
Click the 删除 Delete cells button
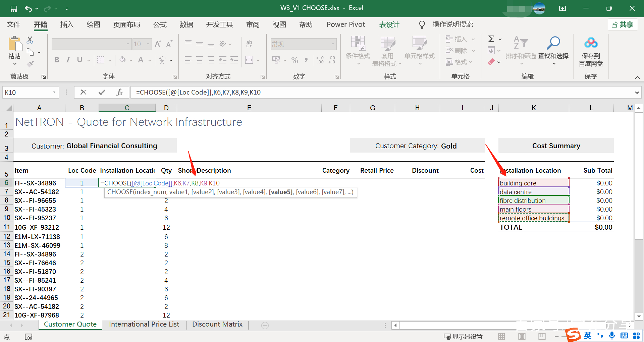460,51
